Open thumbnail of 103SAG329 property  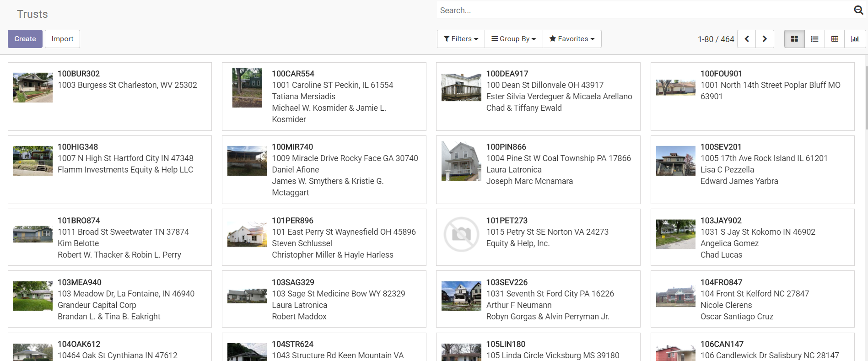click(x=247, y=296)
